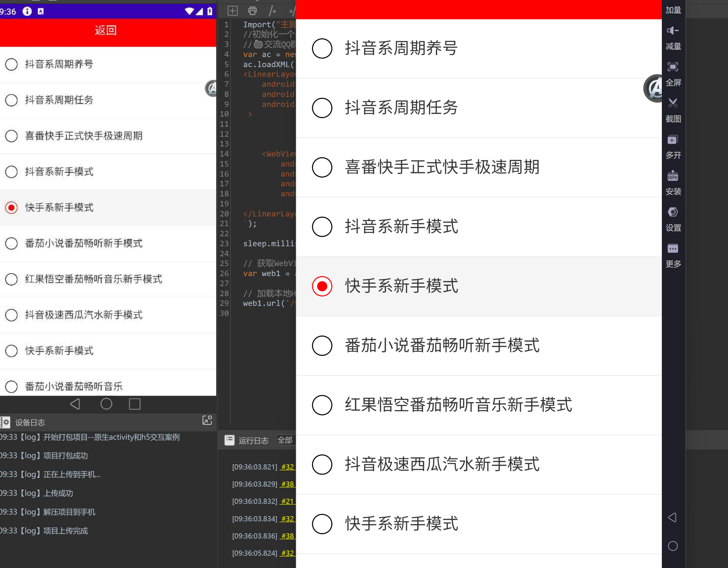Viewport: 728px width, 568px height.
Task: Click the multi-instance (多开) icon
Action: click(x=672, y=140)
